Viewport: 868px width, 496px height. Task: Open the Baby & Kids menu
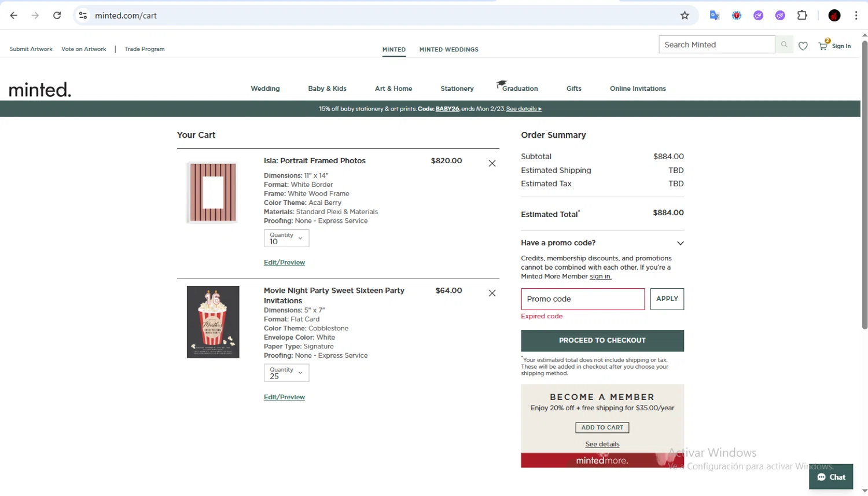[327, 89]
